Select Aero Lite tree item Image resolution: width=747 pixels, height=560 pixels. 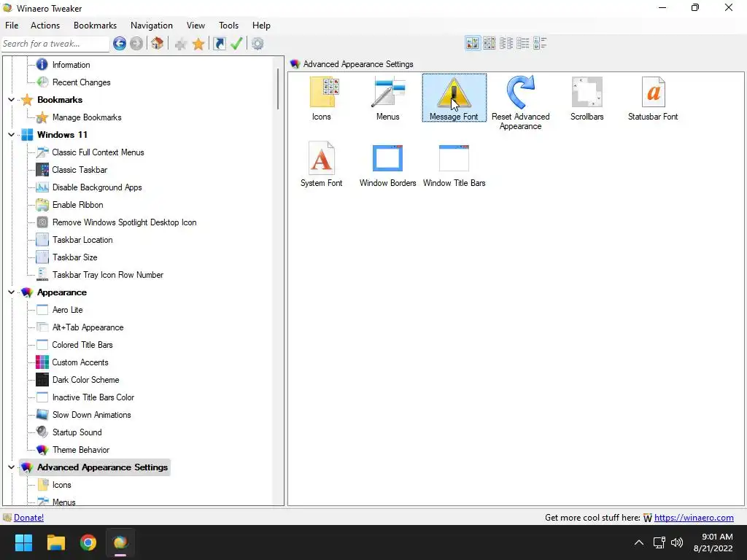(68, 310)
